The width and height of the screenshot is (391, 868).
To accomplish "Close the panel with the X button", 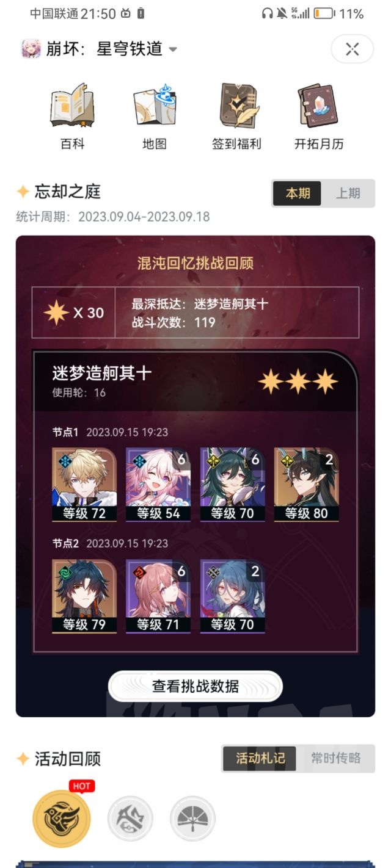I will [352, 49].
